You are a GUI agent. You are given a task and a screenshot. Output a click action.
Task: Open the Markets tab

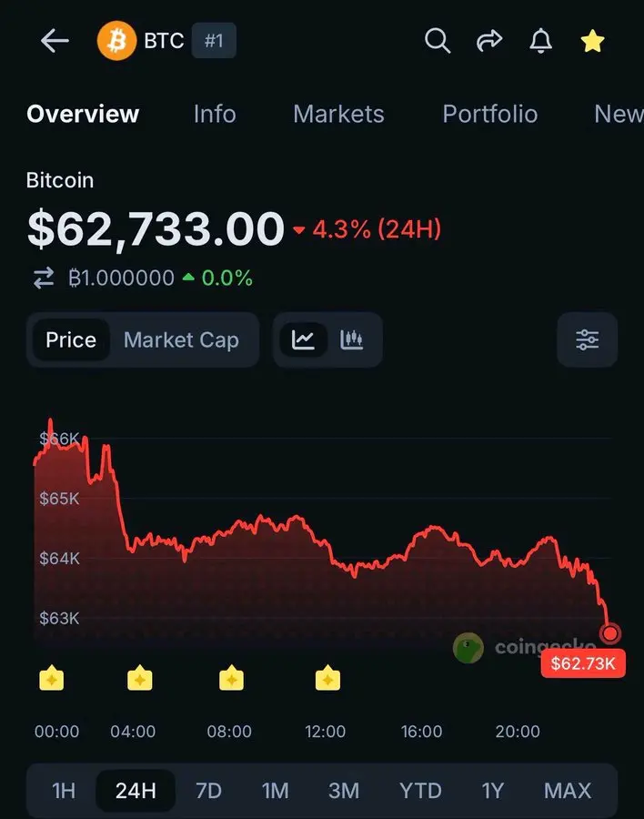pos(338,114)
